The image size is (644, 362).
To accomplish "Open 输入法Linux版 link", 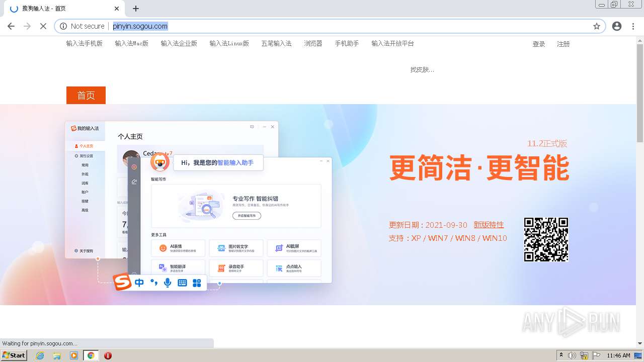I will click(x=229, y=44).
